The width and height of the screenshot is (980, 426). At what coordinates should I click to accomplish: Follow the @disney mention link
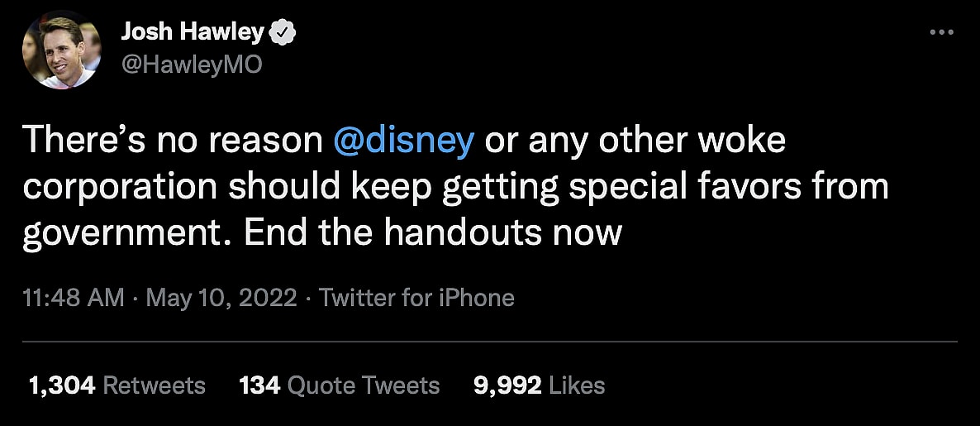[403, 141]
